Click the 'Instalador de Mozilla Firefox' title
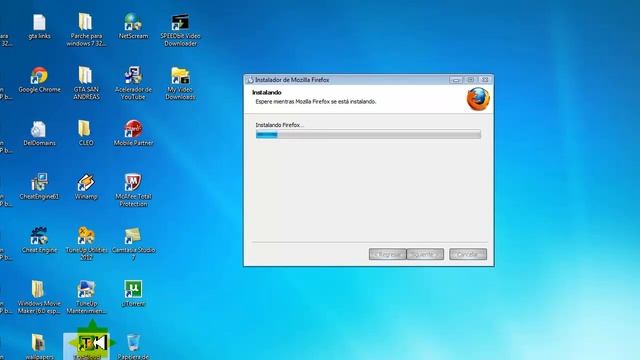640x360 pixels. tap(292, 80)
